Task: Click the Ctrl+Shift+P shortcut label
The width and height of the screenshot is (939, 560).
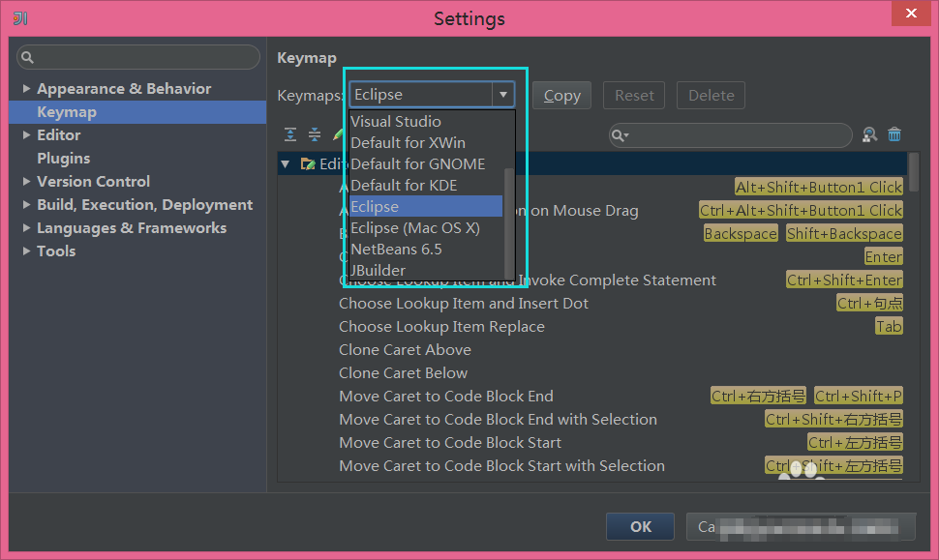Action: click(x=858, y=397)
